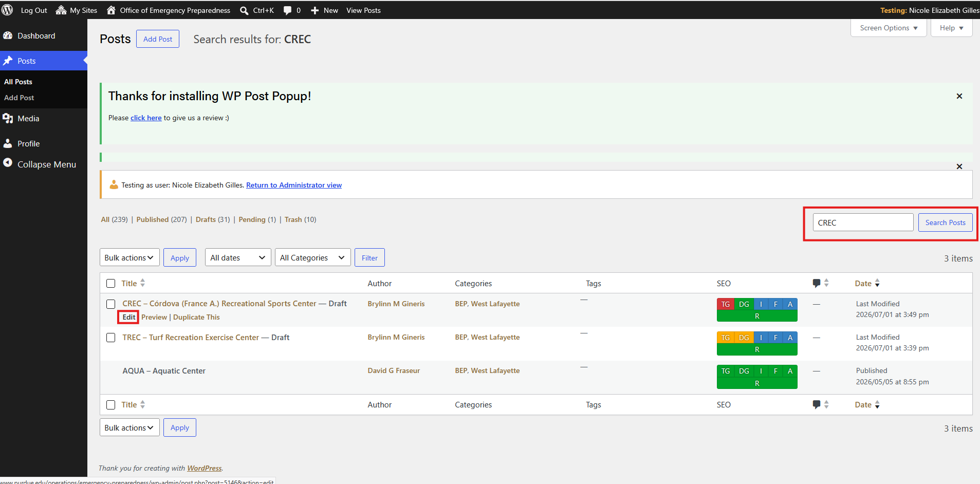Click bottom Apply button
980x484 pixels.
[180, 427]
